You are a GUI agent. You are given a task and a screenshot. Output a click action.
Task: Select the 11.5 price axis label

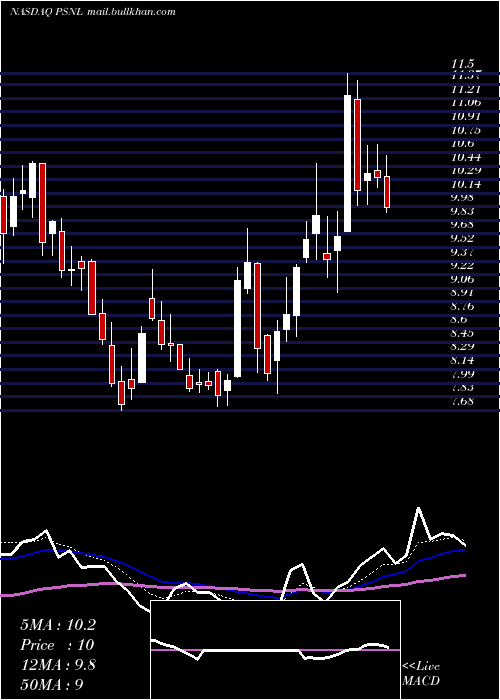tap(463, 64)
